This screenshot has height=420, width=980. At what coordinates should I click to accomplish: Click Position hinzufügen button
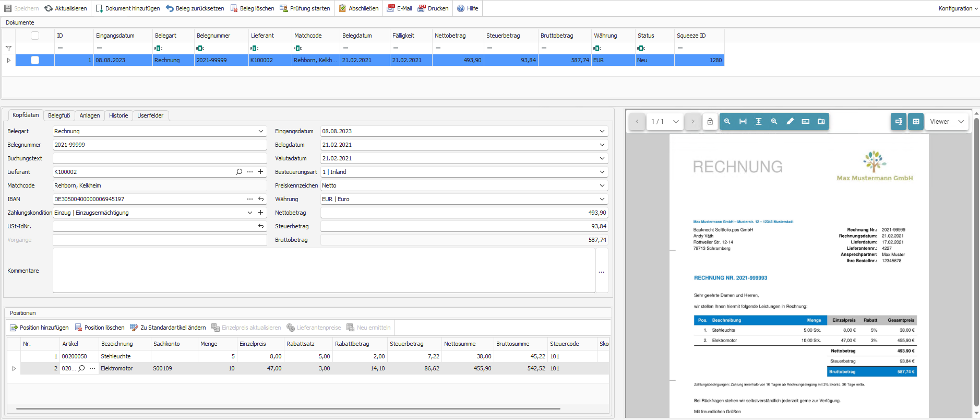click(39, 328)
